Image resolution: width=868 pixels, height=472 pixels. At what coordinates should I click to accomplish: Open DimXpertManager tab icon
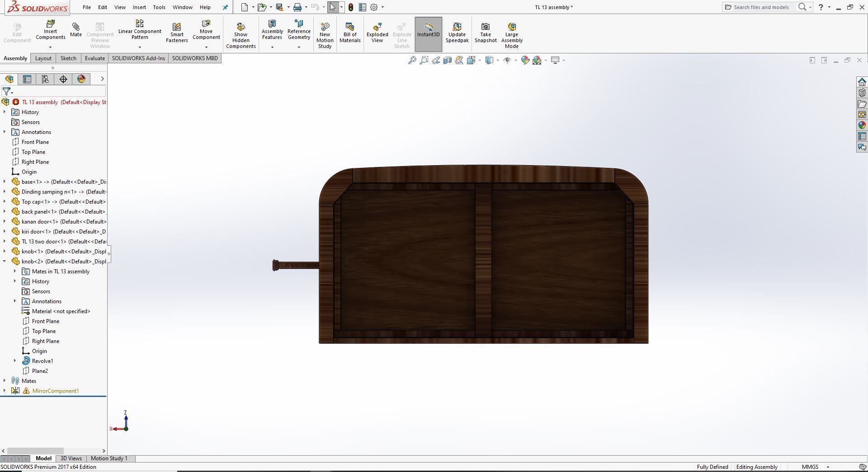tap(63, 79)
